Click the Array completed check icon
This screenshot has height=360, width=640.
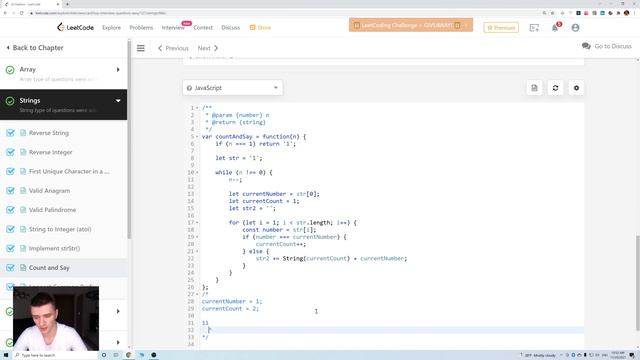[10, 70]
